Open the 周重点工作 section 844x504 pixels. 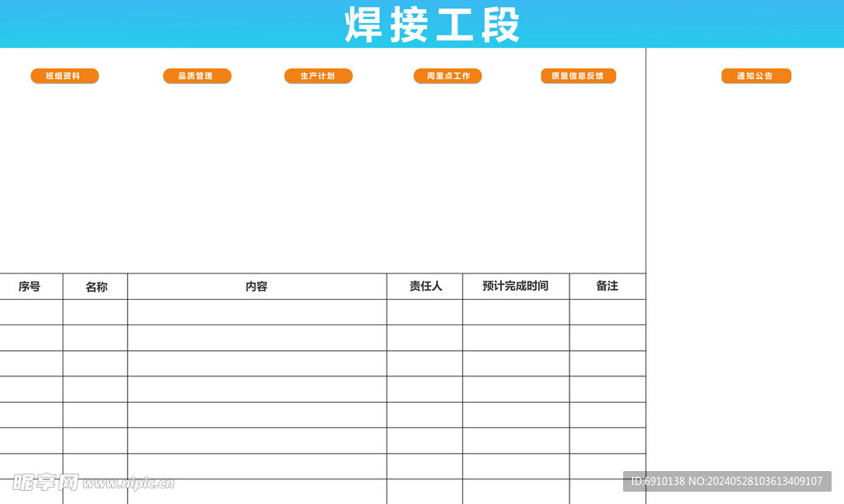tap(448, 76)
